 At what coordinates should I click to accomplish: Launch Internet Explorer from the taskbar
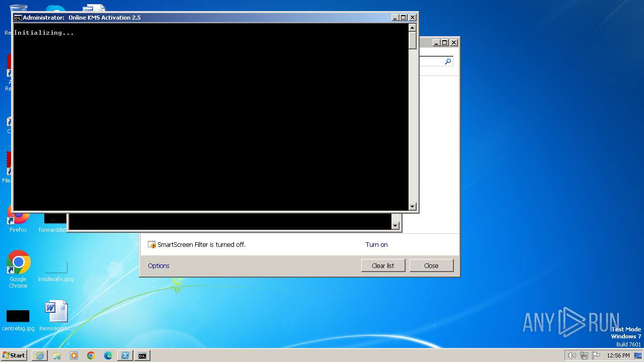pyautogui.click(x=40, y=355)
